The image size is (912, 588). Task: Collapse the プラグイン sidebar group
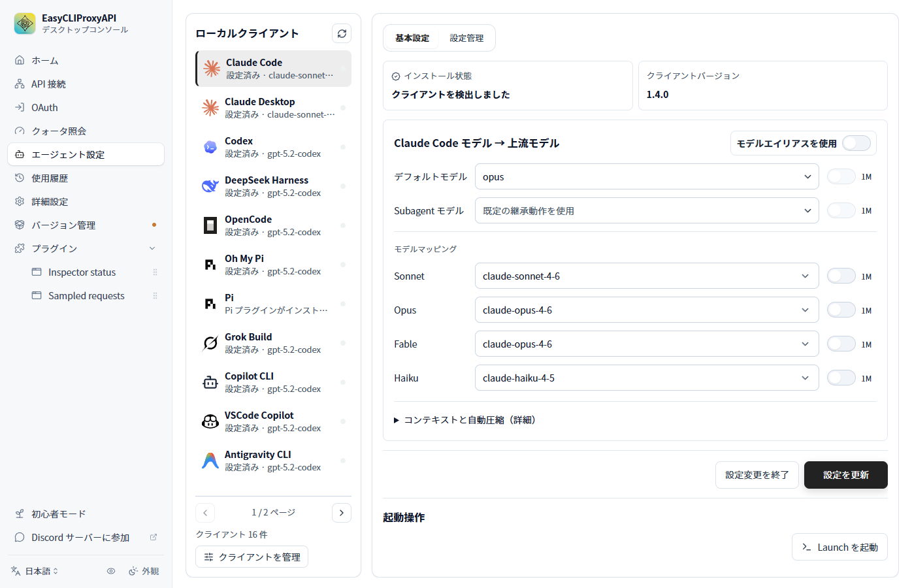86,248
